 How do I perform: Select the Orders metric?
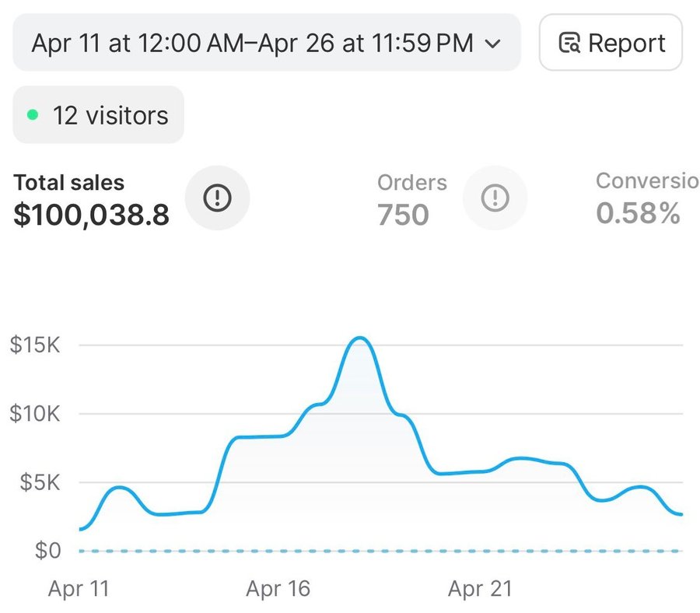pyautogui.click(x=411, y=200)
